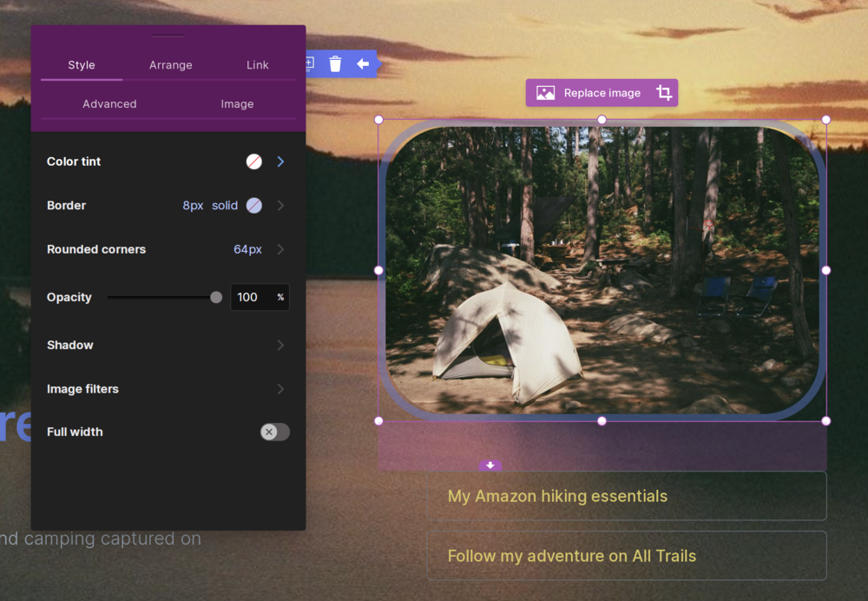Click the Color tint label
The width and height of the screenshot is (868, 601).
click(74, 162)
